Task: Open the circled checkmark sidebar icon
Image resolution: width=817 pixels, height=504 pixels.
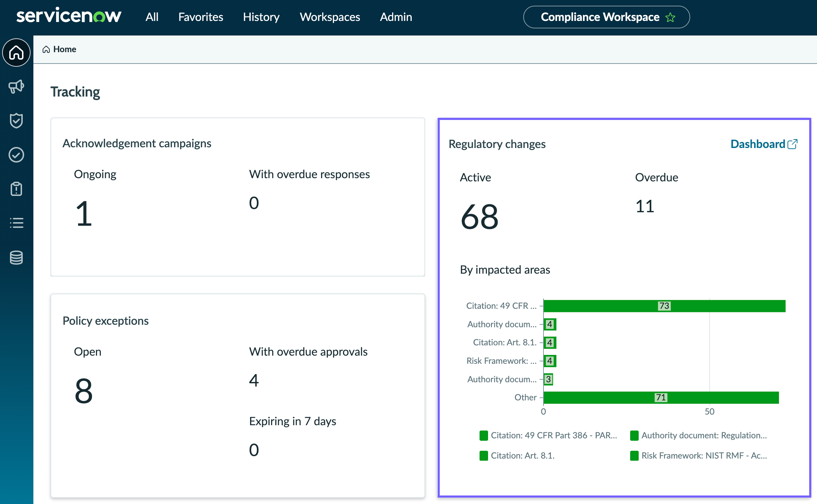Action: point(16,155)
